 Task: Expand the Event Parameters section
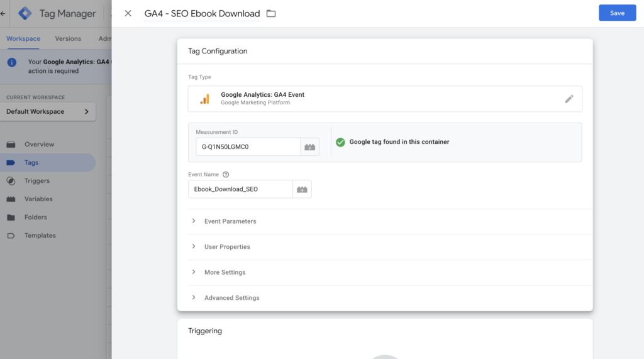(x=230, y=221)
